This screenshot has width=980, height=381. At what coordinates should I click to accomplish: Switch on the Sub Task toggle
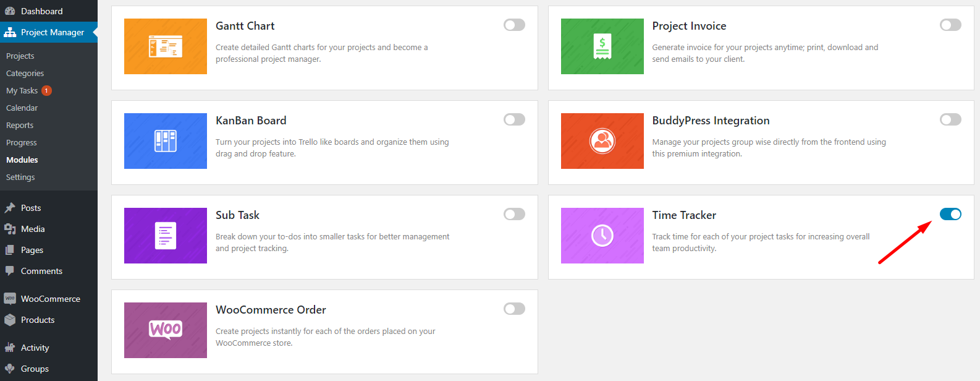pyautogui.click(x=514, y=214)
